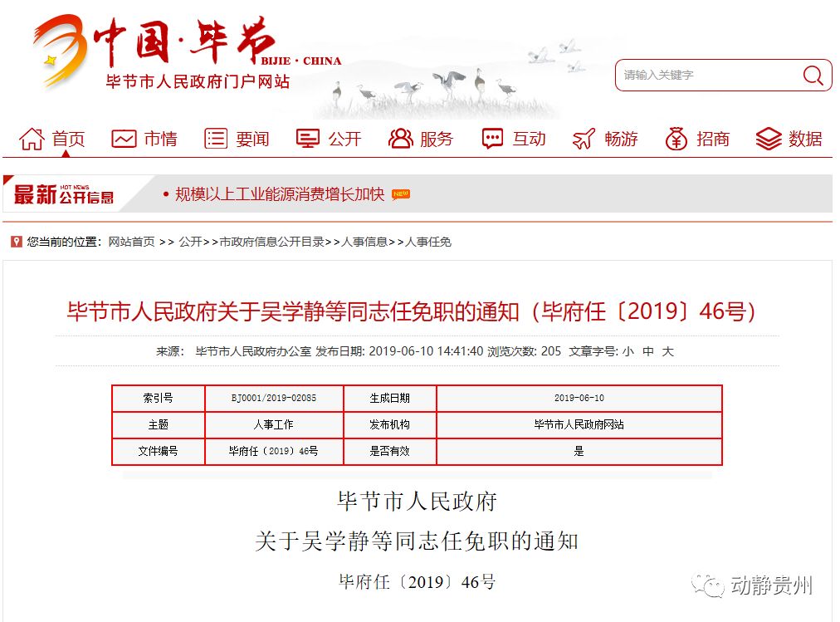Open the 首页 menu item
The image size is (840, 622).
pos(68,140)
